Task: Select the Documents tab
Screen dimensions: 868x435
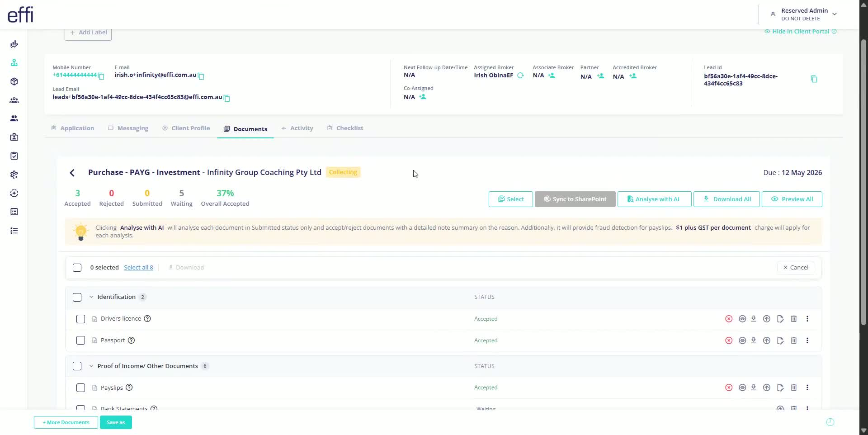Action: [245, 129]
